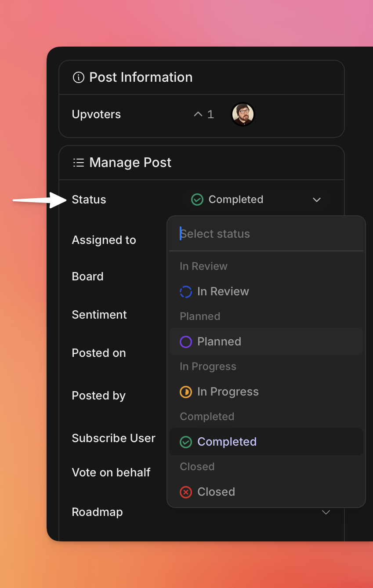Open the Status Completed dropdown field
373x588 pixels.
click(256, 200)
